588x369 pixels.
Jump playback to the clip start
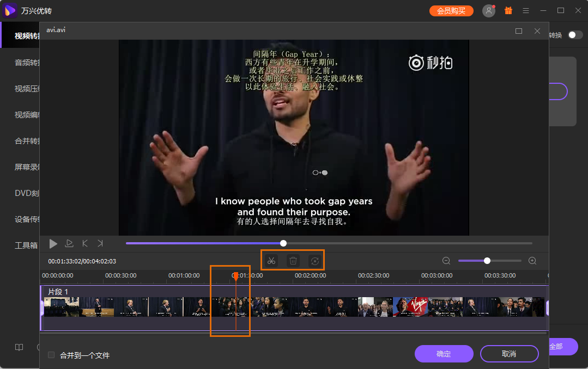point(84,243)
